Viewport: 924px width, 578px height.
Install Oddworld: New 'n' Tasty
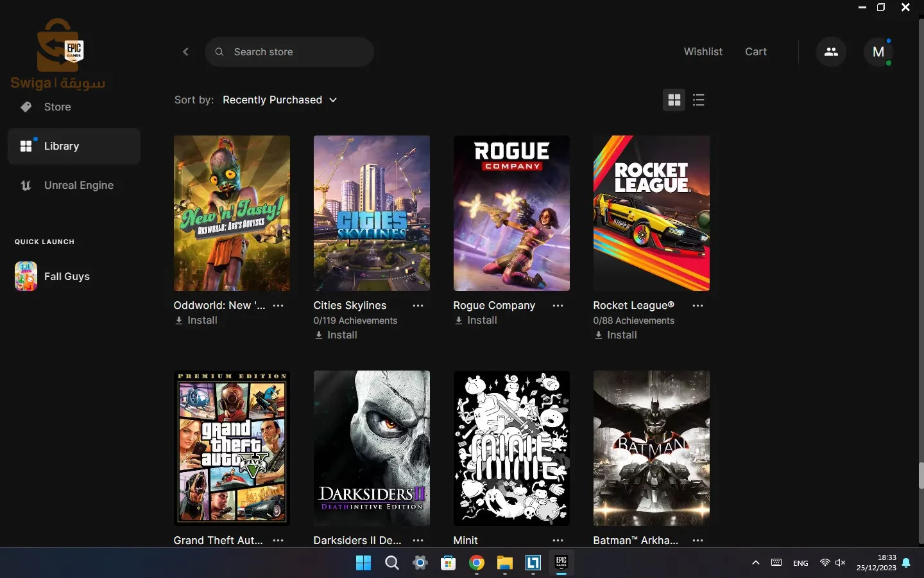(x=196, y=320)
